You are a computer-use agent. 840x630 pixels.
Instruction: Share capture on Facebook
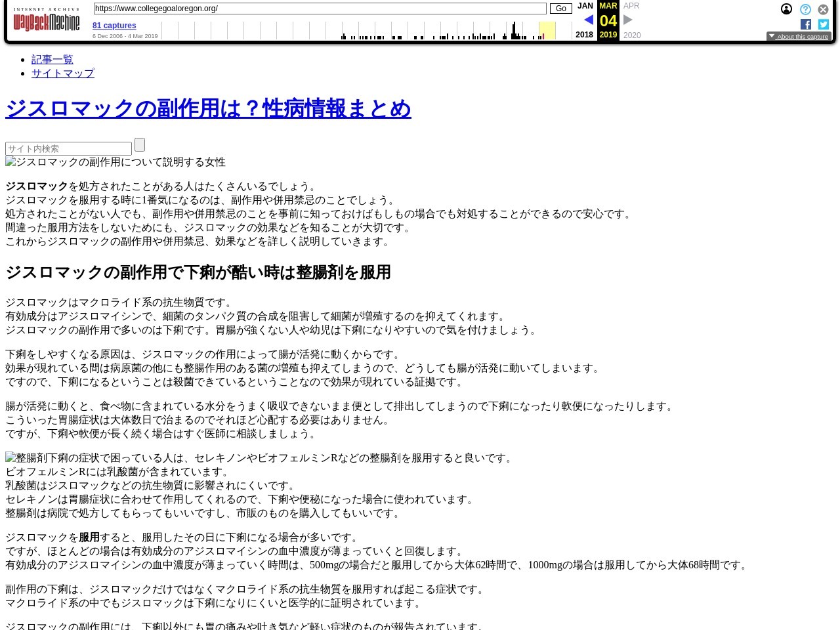coord(806,24)
